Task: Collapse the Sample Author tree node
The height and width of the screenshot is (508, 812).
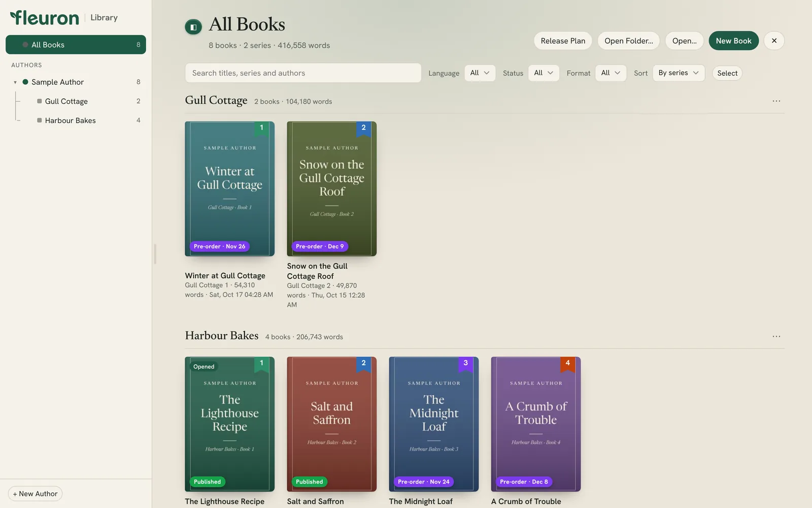Action: tap(15, 82)
